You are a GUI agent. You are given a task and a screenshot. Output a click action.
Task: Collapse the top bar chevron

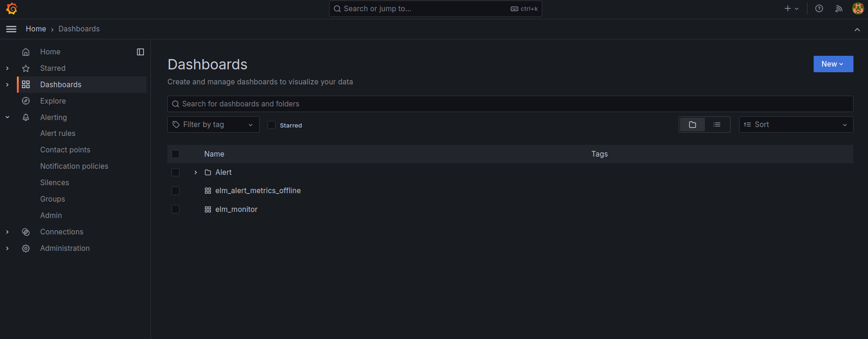tap(857, 30)
